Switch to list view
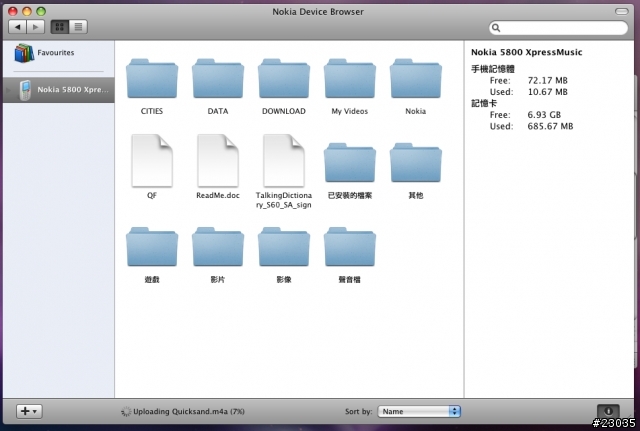The height and width of the screenshot is (431, 640). [78, 27]
